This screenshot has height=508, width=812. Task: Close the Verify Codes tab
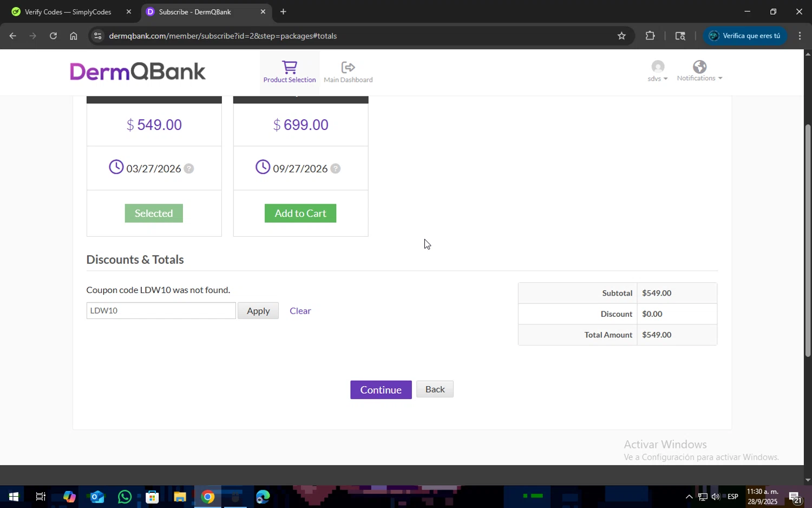[x=128, y=12]
